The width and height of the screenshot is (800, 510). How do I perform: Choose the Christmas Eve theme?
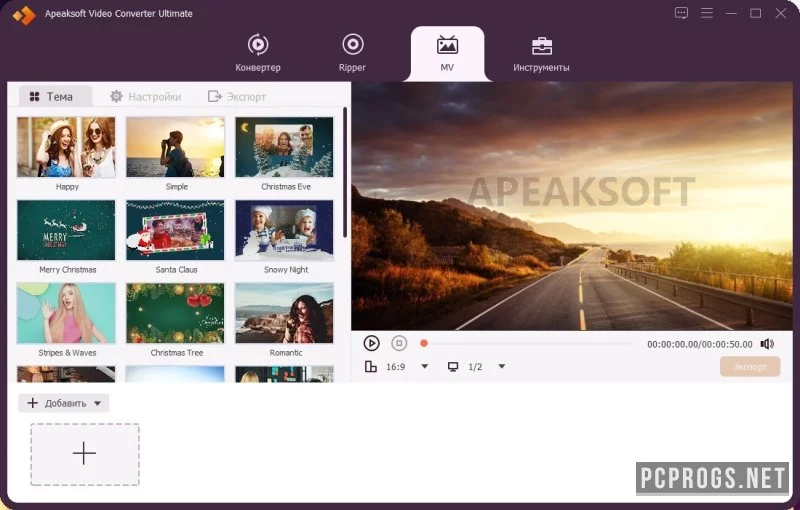pyautogui.click(x=284, y=147)
